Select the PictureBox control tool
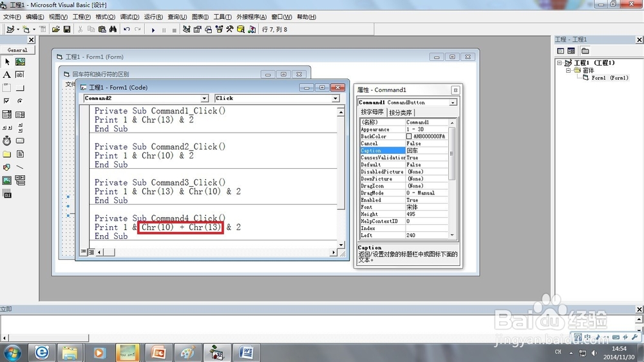Screen dimensions: 644x362 [20, 62]
